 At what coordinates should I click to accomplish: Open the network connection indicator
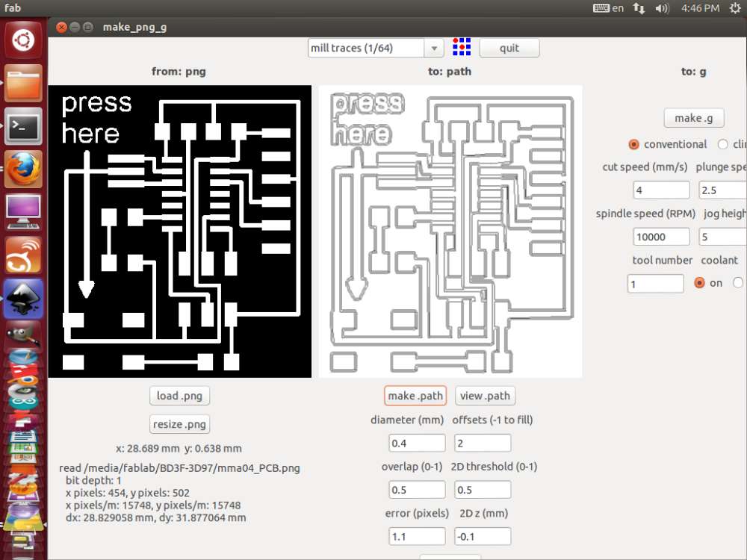[x=639, y=8]
